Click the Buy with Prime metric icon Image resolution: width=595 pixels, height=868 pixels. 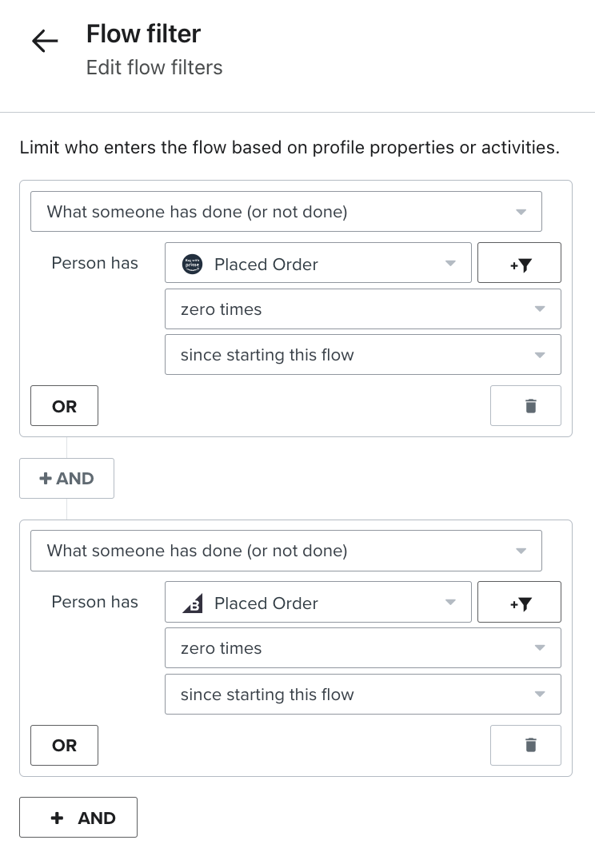click(192, 264)
